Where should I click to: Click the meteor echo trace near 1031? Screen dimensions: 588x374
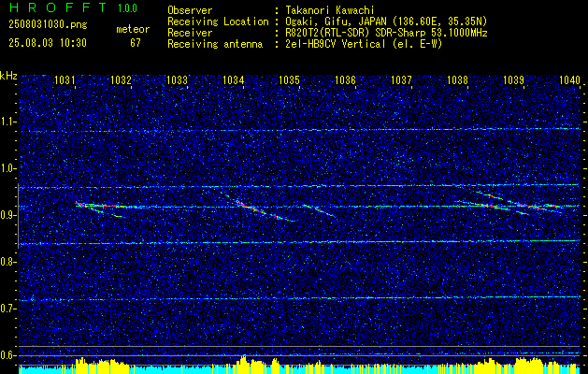tap(101, 209)
